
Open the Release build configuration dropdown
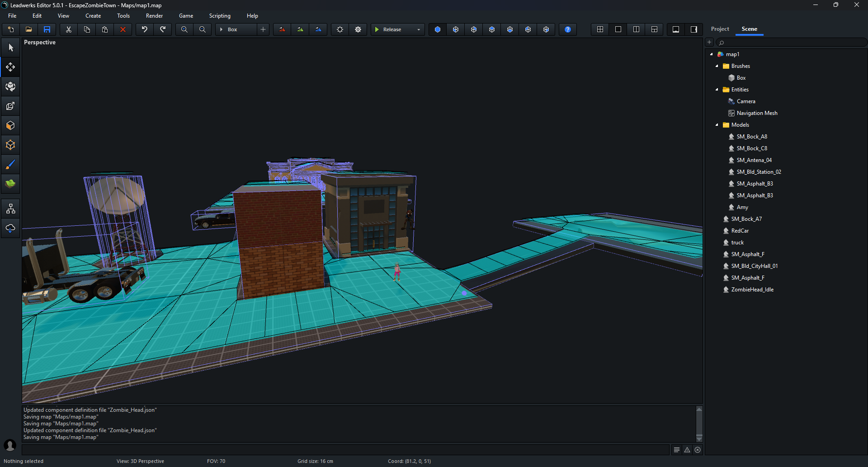(418, 29)
